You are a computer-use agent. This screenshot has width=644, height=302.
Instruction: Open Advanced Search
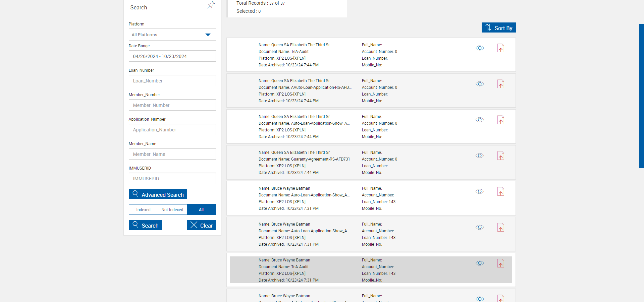158,194
